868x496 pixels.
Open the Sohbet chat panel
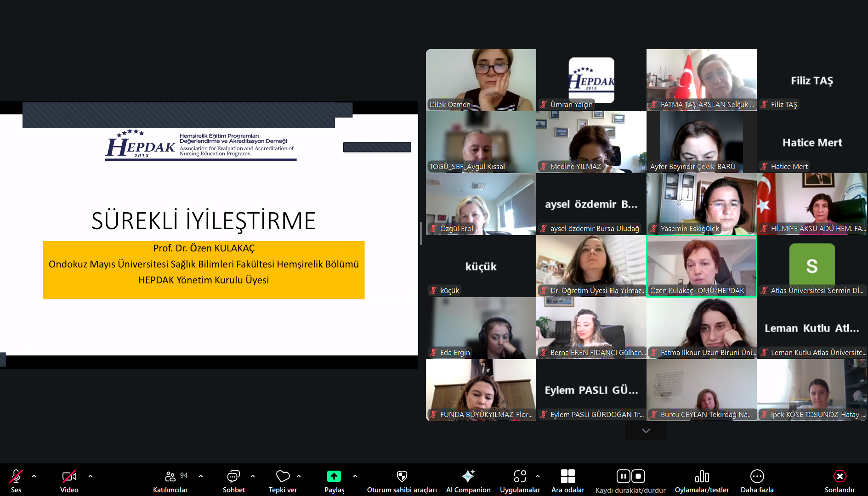(x=233, y=480)
